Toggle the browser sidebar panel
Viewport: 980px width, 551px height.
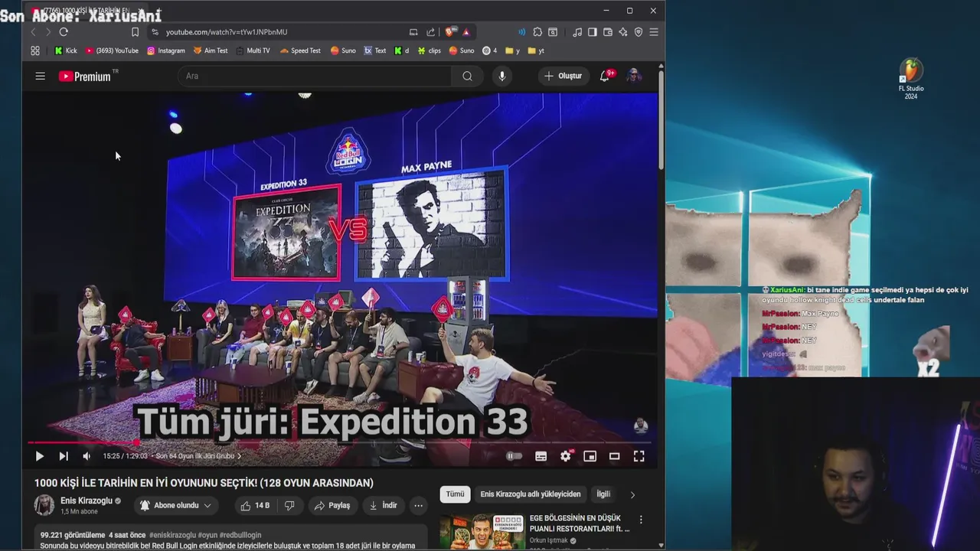(x=593, y=32)
